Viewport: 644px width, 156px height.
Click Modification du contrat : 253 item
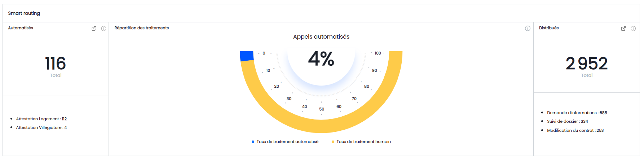click(575, 131)
